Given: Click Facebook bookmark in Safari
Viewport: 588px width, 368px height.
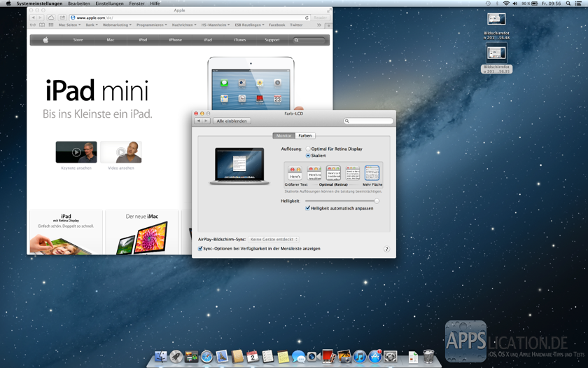Looking at the screenshot, I should click(276, 25).
